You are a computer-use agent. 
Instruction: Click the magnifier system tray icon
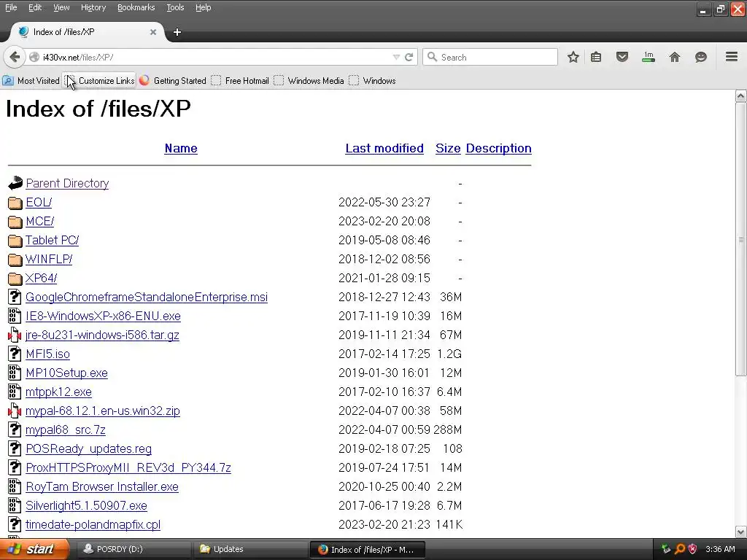(680, 549)
